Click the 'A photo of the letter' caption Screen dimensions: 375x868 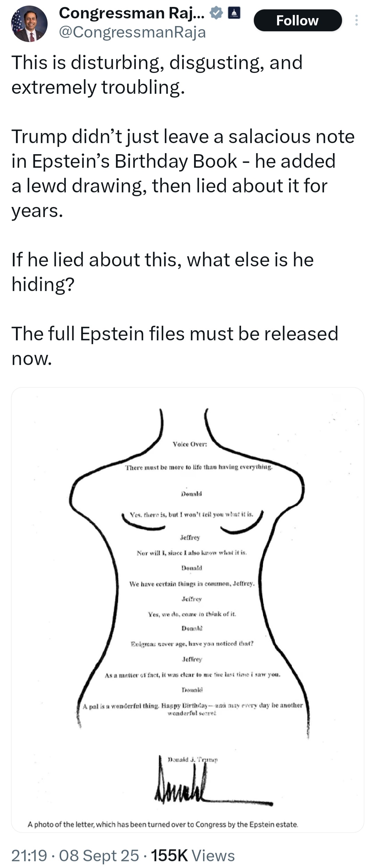point(163,824)
